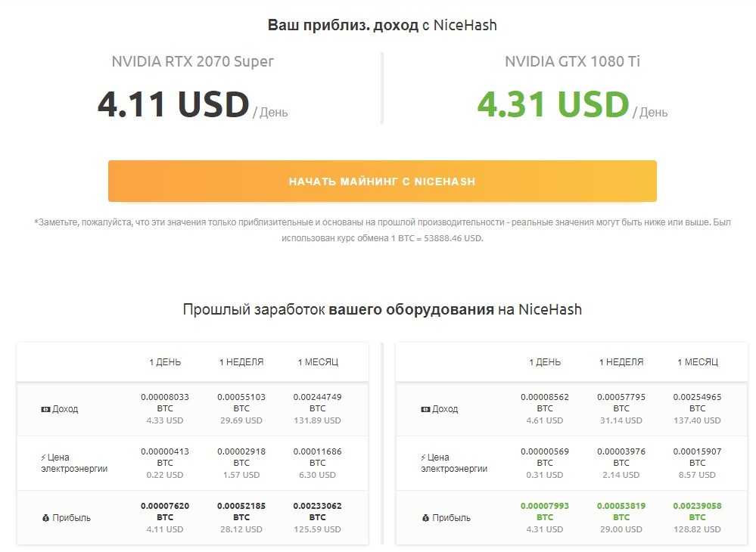Click the disclaimer text mentioning the 1 BTC exchange rate
Image resolution: width=756 pixels, height=552 pixels.
(382, 230)
